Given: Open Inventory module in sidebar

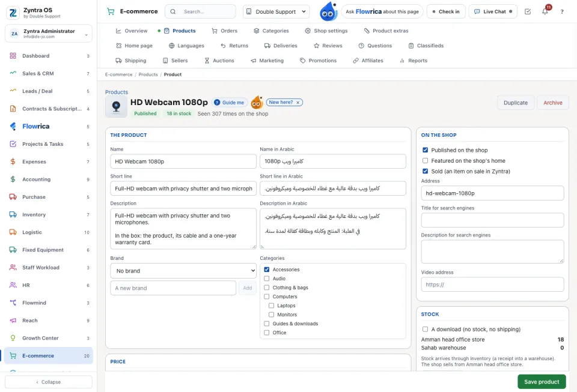Looking at the screenshot, I should coord(49,214).
